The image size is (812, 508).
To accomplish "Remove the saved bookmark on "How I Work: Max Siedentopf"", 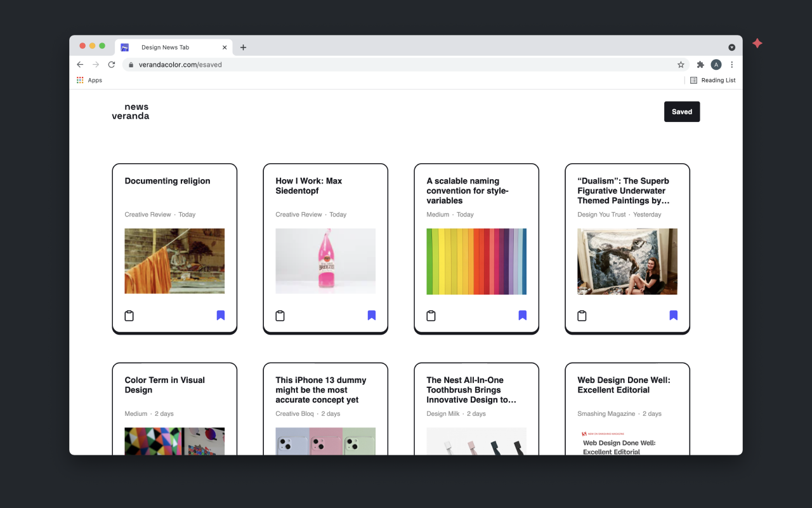I will (x=371, y=315).
